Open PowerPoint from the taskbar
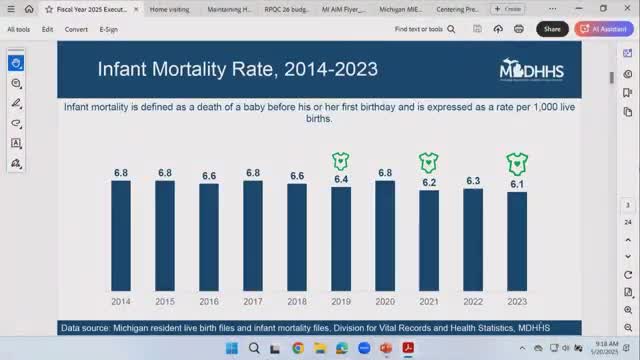 pyautogui.click(x=386, y=348)
